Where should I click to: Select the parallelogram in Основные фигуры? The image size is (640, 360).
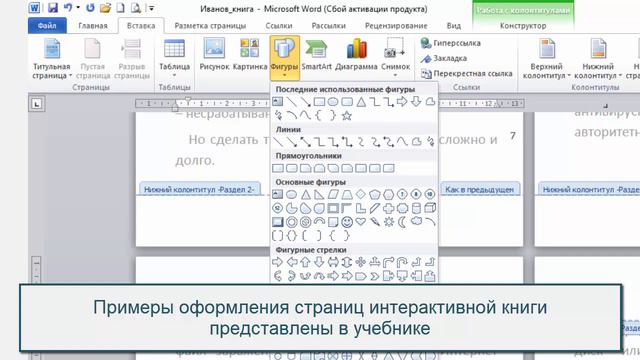[x=333, y=195]
